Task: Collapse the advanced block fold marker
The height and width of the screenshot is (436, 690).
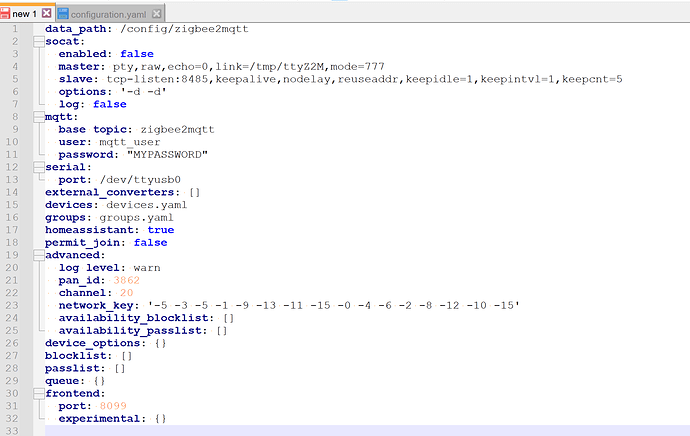Action: (x=39, y=255)
